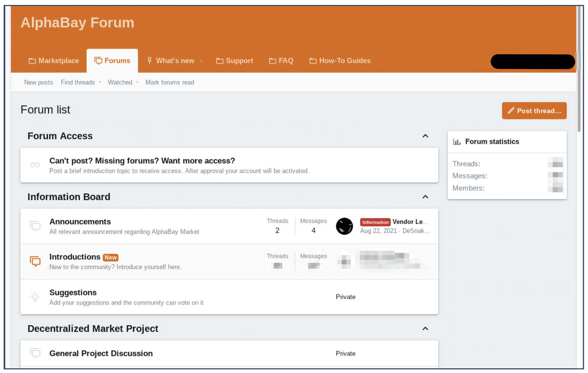
Task: Click the FAQ folder icon
Action: [x=273, y=61]
